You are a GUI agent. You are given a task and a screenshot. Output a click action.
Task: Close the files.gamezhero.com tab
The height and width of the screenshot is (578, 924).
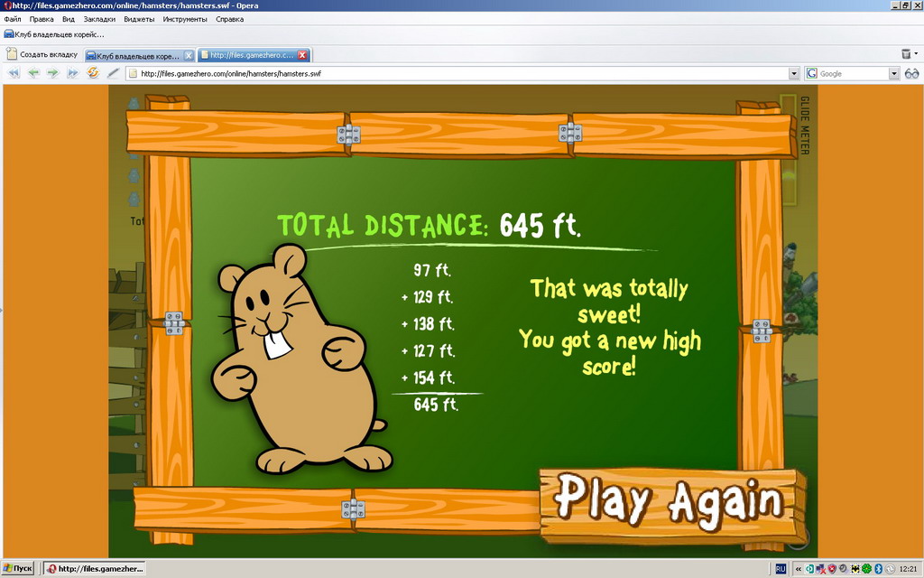point(302,55)
